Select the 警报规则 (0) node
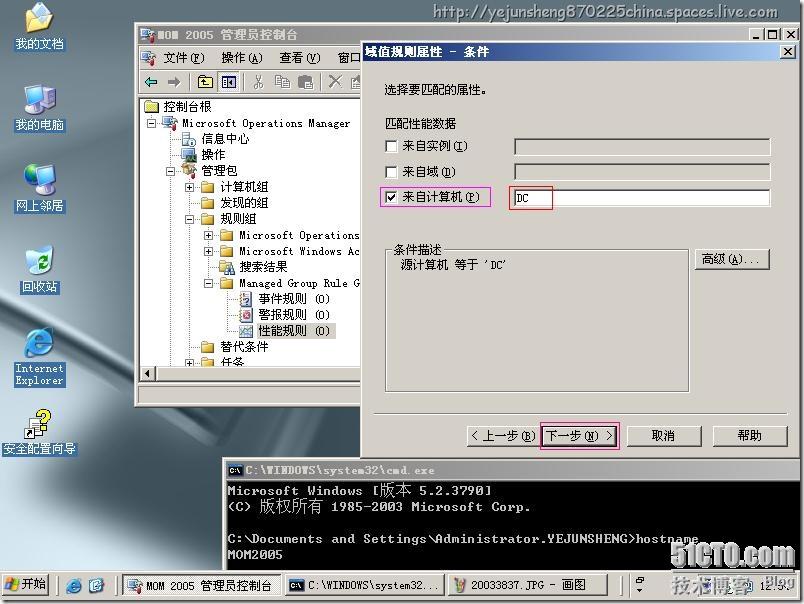Image resolution: width=804 pixels, height=604 pixels. 293,315
